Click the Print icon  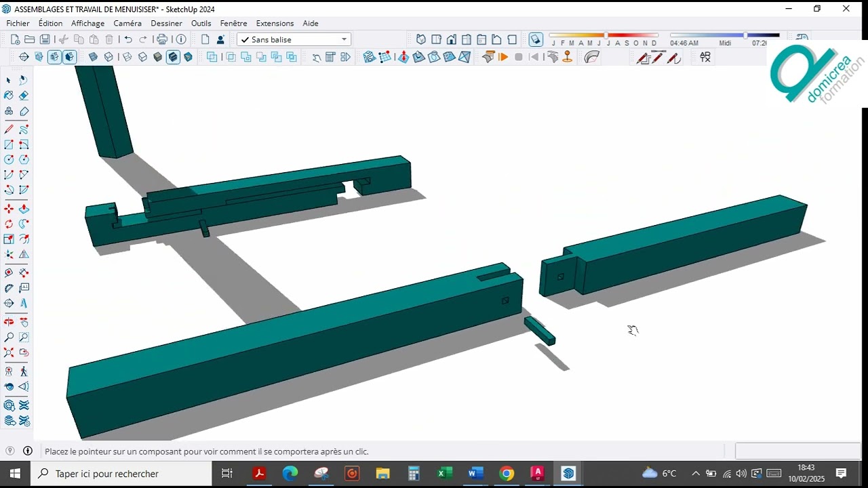click(162, 39)
